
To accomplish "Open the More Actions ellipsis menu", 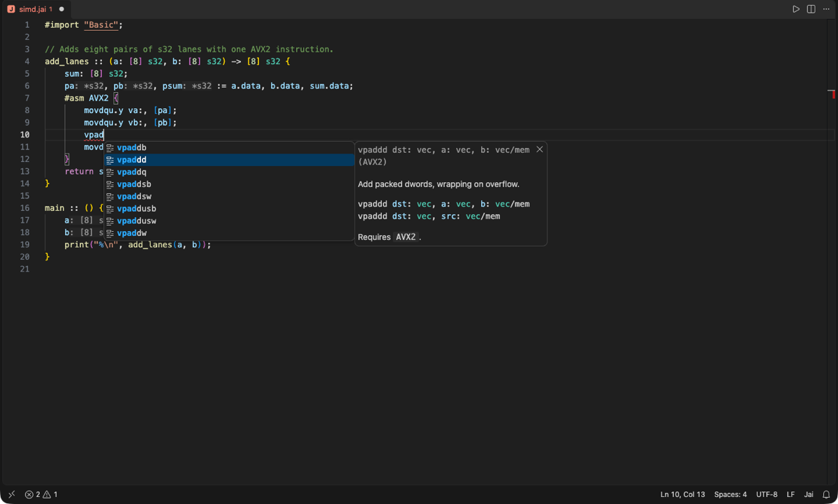I will click(826, 9).
